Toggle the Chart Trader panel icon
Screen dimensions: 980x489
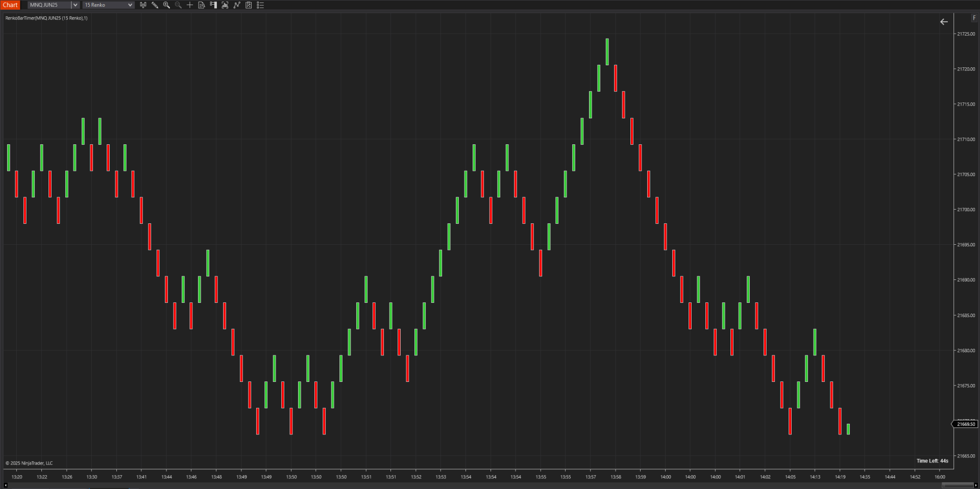(x=213, y=5)
